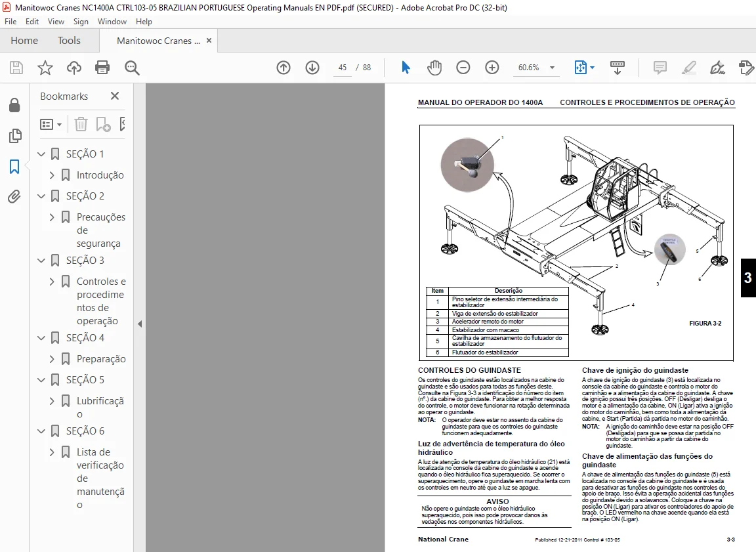Click the Sign document pen icon

point(717,68)
